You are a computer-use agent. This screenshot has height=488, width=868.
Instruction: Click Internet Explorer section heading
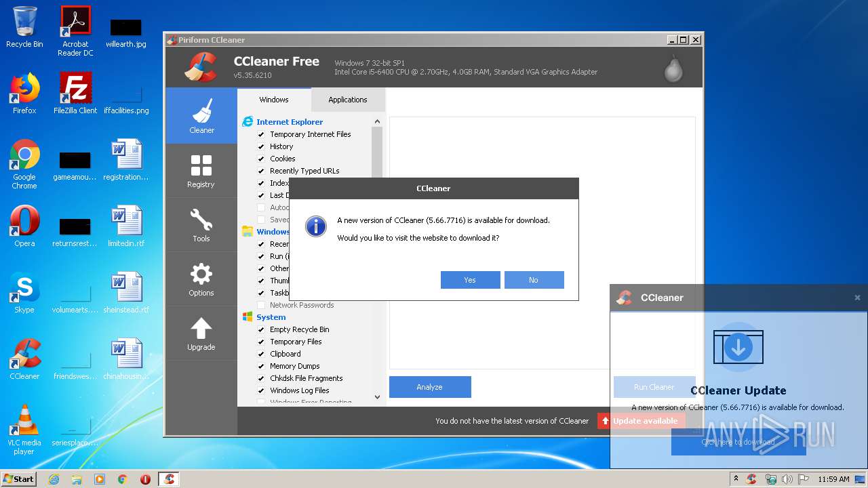(290, 122)
